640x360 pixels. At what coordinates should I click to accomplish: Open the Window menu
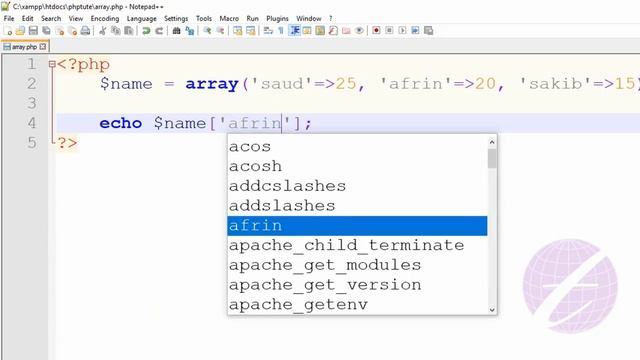tap(309, 18)
